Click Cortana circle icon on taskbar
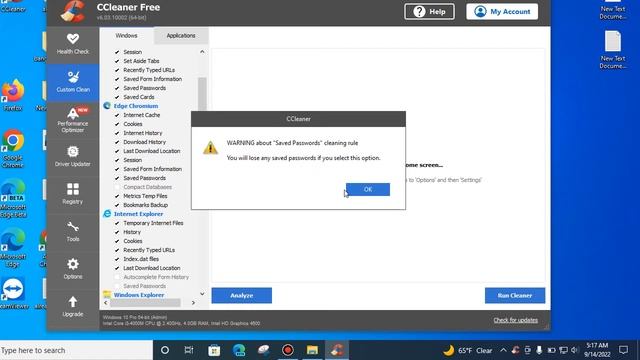This screenshot has width=640, height=360. click(165, 350)
